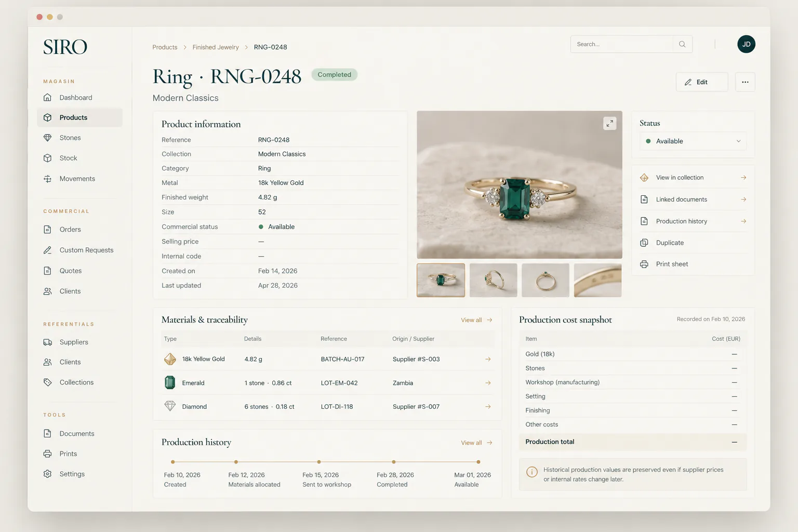Open the 18k Yellow Gold row arrow
Screen dimensions: 798x532
[x=488, y=359]
